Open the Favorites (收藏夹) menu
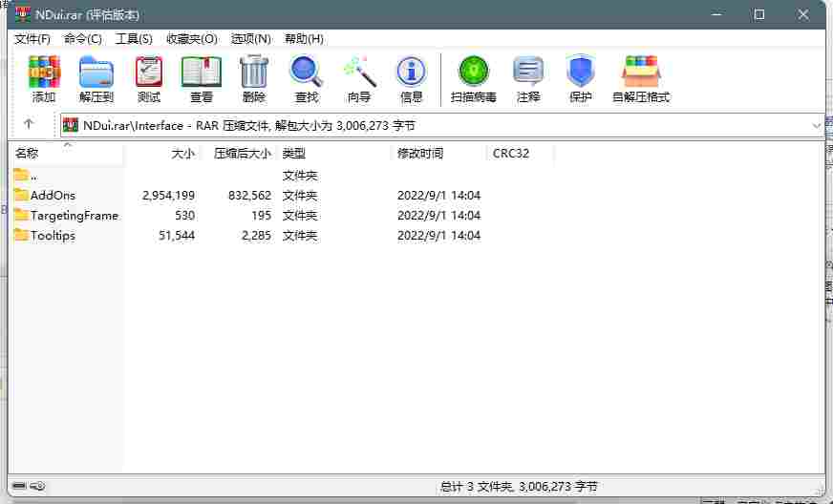 pos(192,39)
